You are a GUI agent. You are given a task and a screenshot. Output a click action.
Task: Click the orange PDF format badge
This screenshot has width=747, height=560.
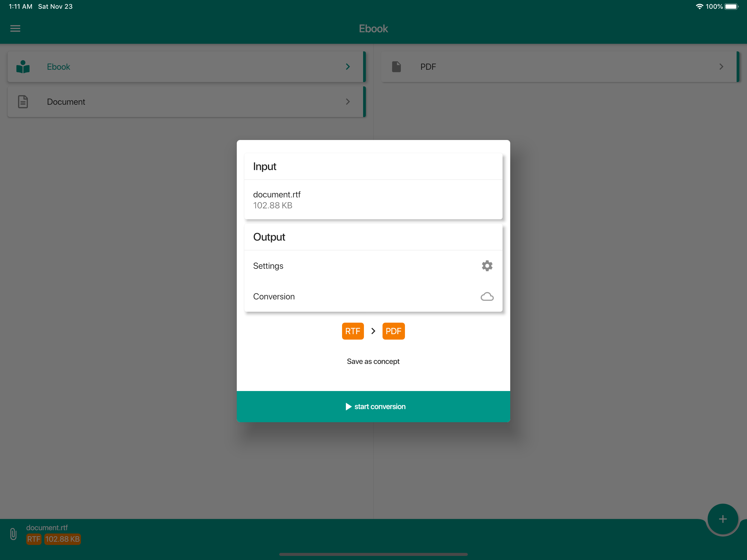(393, 331)
